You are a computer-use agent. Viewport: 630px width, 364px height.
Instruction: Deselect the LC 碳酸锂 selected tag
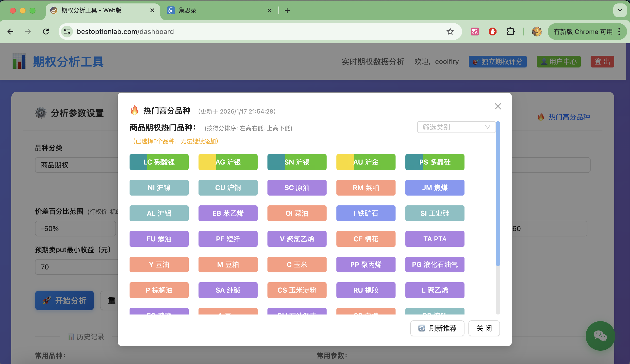(x=159, y=162)
